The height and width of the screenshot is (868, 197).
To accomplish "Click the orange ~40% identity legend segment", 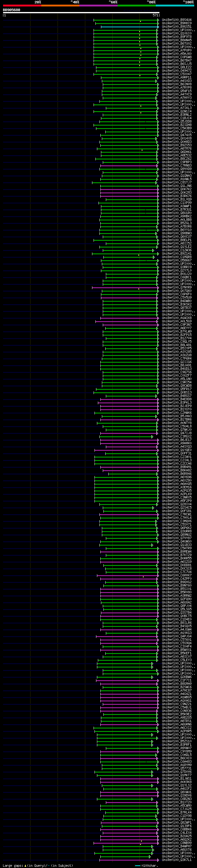I will (x=60, y=6).
